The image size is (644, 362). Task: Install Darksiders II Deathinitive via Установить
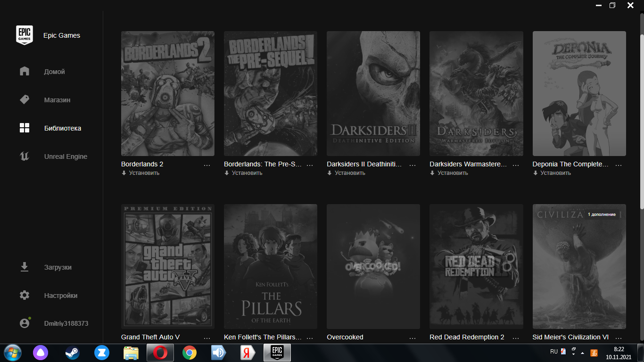tap(346, 173)
